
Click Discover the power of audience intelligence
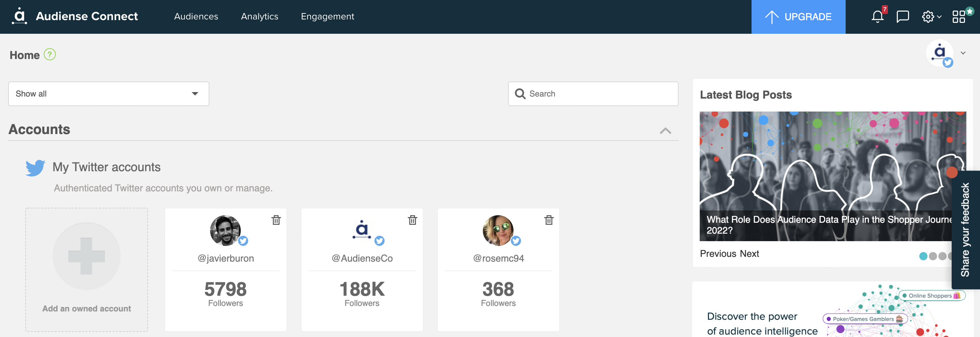[x=762, y=324]
